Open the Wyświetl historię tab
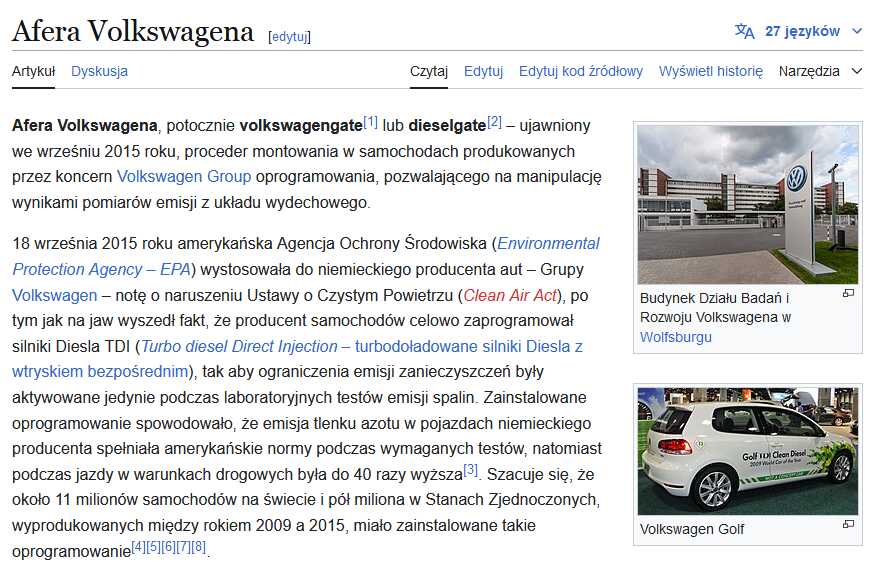 pyautogui.click(x=710, y=71)
